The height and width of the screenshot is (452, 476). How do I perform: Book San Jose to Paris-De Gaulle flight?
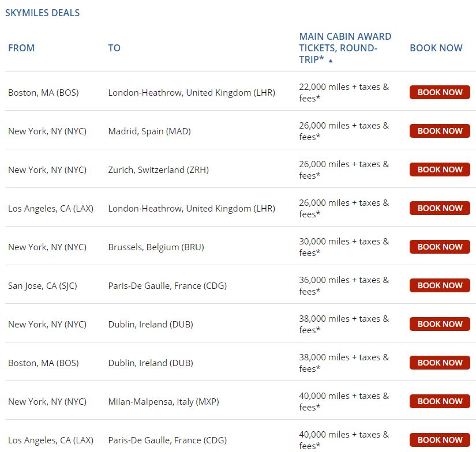pos(440,285)
